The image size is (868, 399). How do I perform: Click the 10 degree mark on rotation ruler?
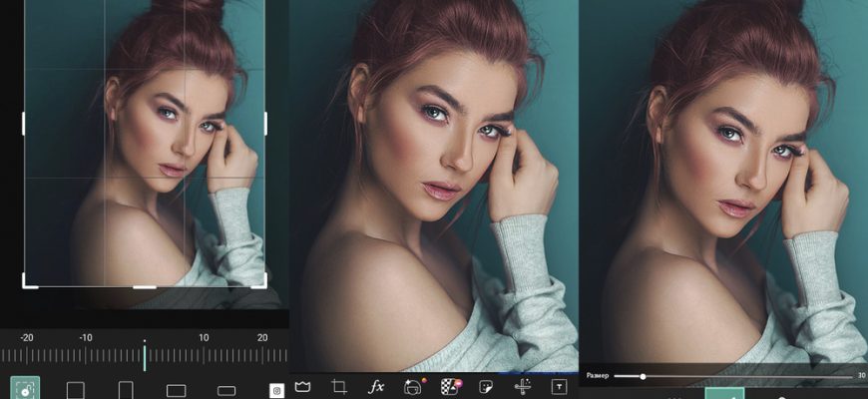tap(204, 355)
